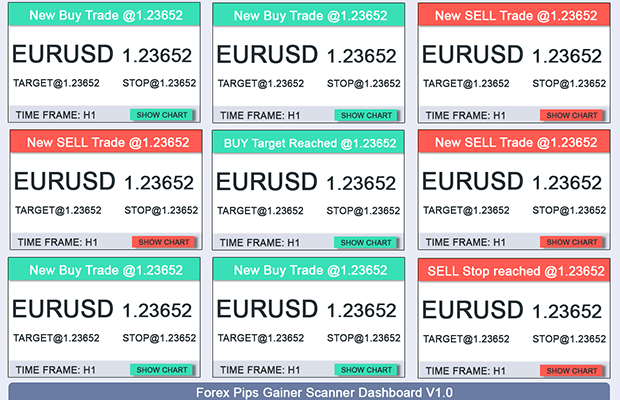Viewport: 620px width, 400px height.
Task: Click TIME FRAME H1 in SELL Stop reached card
Action: 464,370
